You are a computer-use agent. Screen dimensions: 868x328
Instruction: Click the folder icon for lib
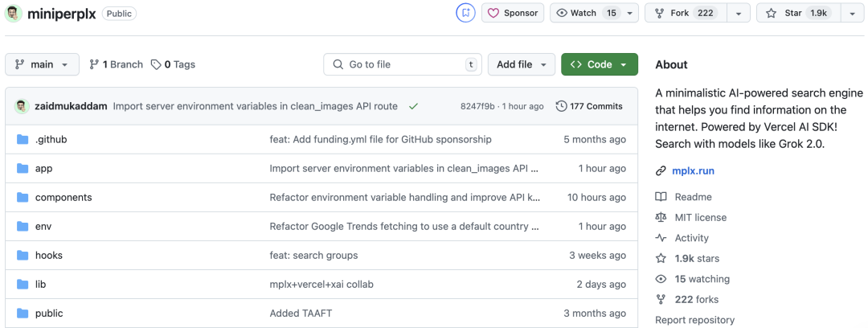23,285
